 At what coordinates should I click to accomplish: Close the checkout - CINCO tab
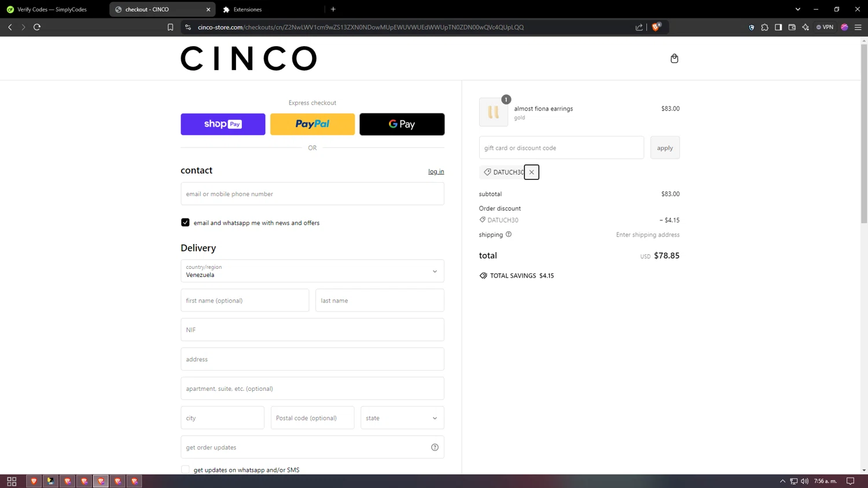208,9
